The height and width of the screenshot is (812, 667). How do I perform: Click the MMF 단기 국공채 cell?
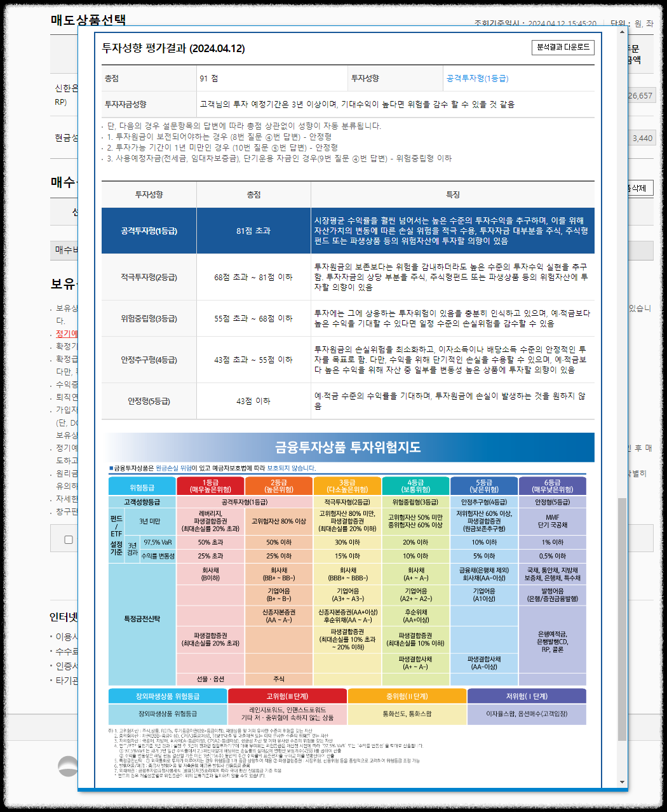(x=553, y=521)
